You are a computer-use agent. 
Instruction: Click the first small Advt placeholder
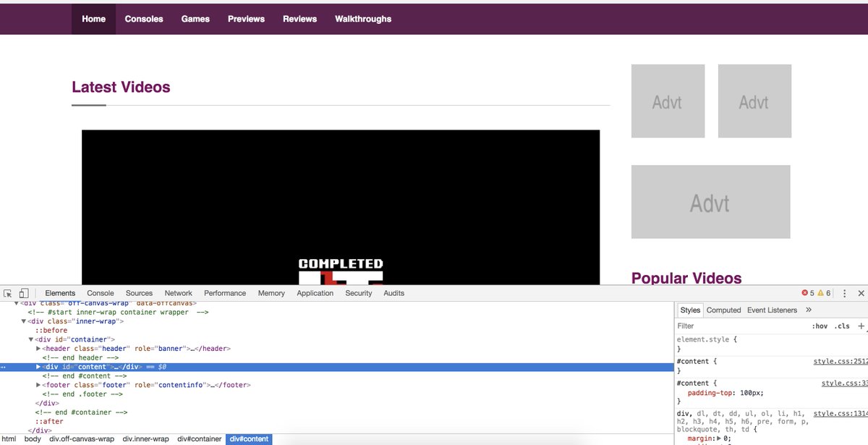[x=668, y=101]
